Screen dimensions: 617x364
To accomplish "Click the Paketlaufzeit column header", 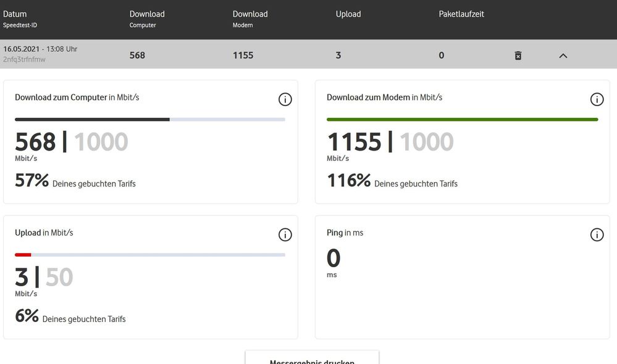I will pos(461,14).
